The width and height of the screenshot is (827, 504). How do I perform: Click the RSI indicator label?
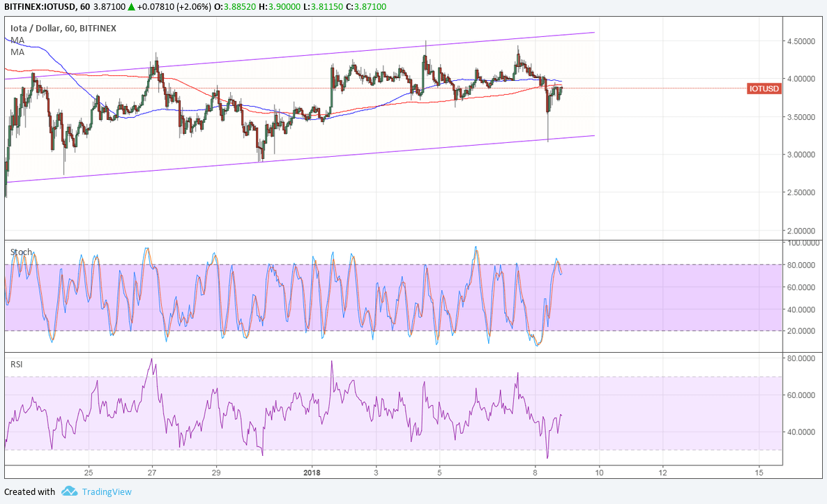click(x=16, y=365)
